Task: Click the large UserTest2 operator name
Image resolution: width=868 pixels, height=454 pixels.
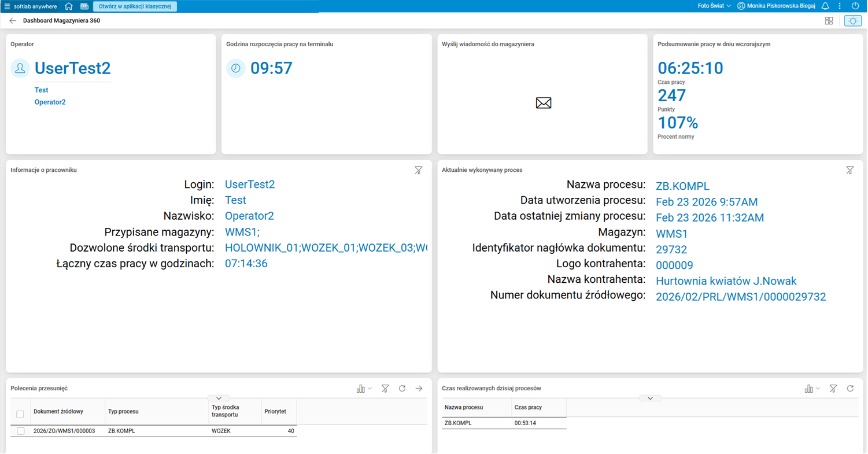Action: click(72, 68)
